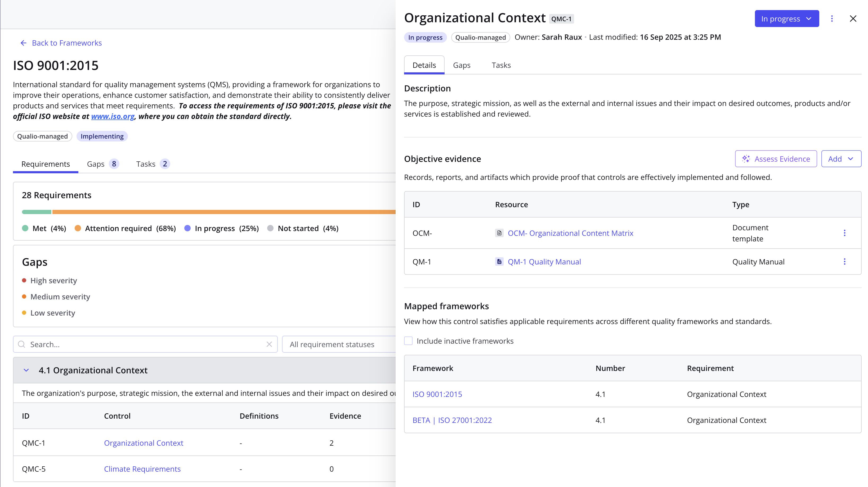The height and width of the screenshot is (487, 868).
Task: Open the kebab menu on the OCM- evidence row
Action: pyautogui.click(x=845, y=233)
